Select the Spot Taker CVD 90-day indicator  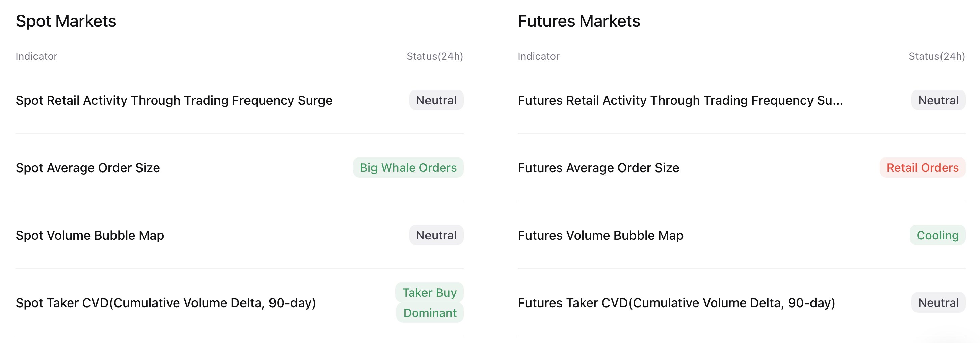166,303
